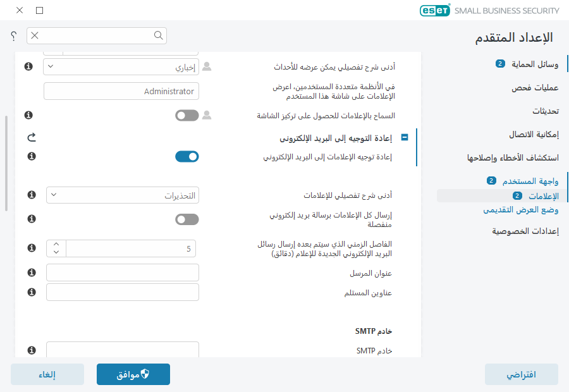Select واجهة المستخدم in sidebar
This screenshot has width=569, height=392.
(x=530, y=181)
